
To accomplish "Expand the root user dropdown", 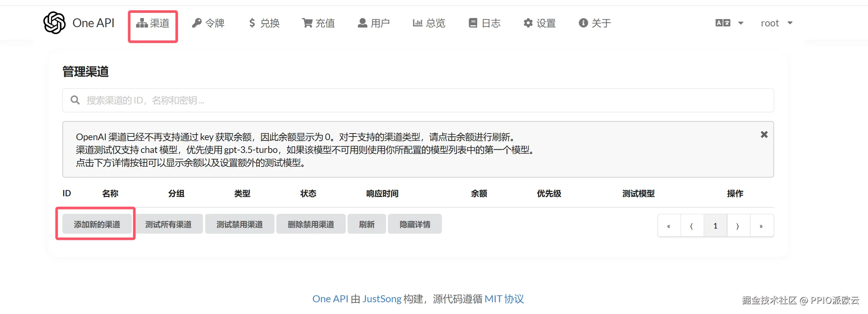I will pyautogui.click(x=777, y=23).
